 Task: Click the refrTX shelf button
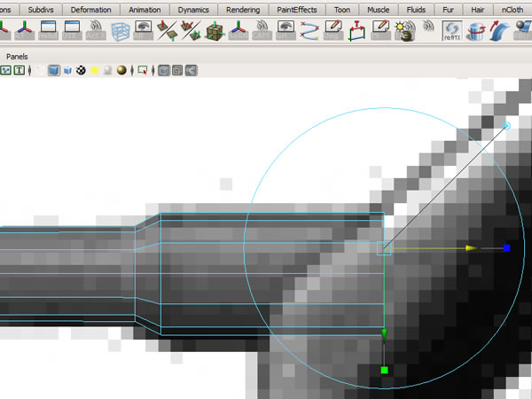pos(453,31)
